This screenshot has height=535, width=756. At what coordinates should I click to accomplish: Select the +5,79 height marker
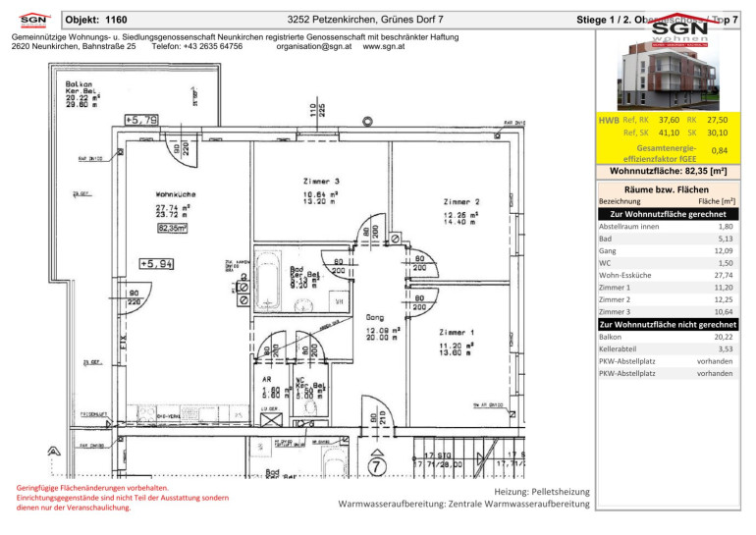point(141,120)
